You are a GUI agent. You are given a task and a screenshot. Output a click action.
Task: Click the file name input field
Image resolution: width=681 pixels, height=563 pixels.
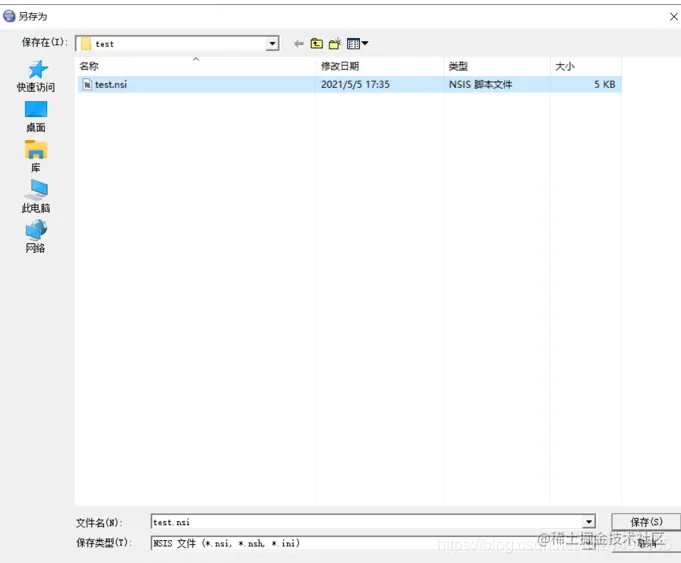pyautogui.click(x=367, y=522)
